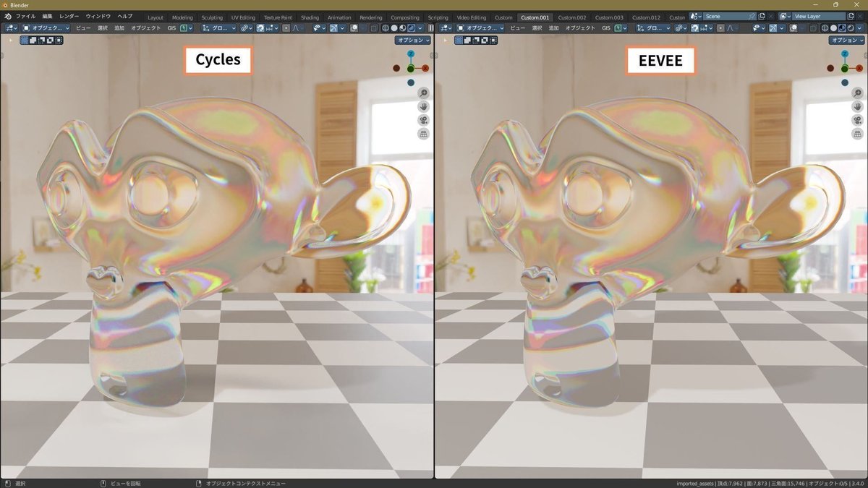Toggle X-ray in Cycles viewport header
Image resolution: width=868 pixels, height=488 pixels.
[x=375, y=28]
